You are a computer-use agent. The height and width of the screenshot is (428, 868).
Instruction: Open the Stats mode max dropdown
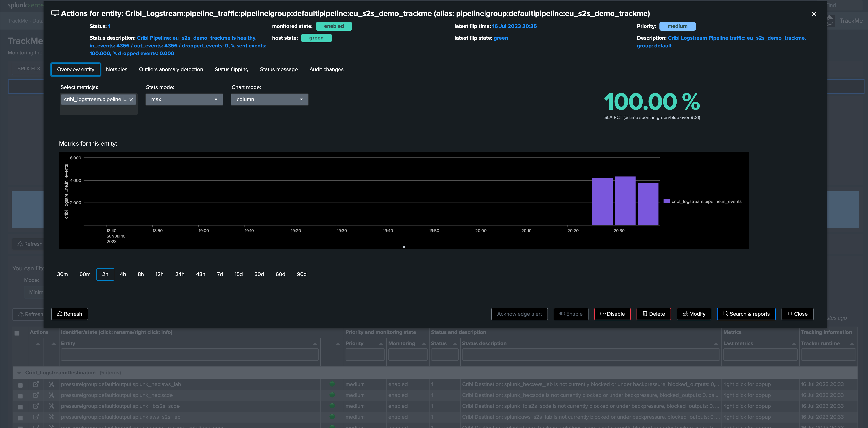click(x=184, y=99)
